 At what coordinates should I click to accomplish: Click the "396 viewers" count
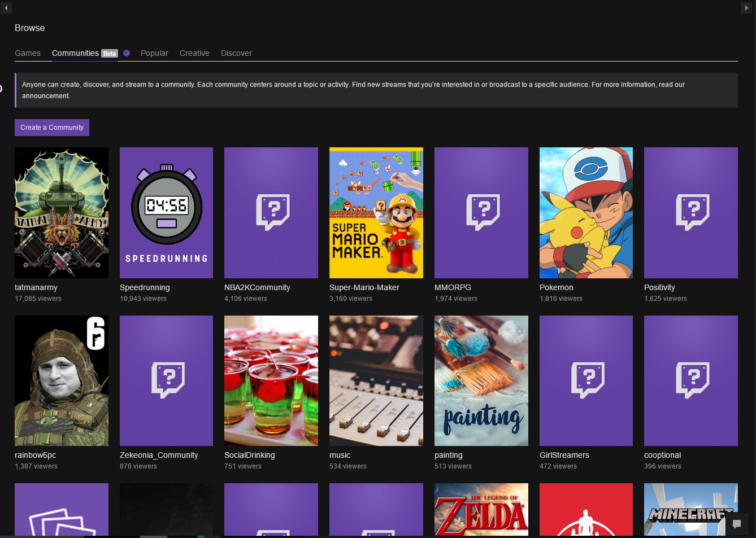663,466
